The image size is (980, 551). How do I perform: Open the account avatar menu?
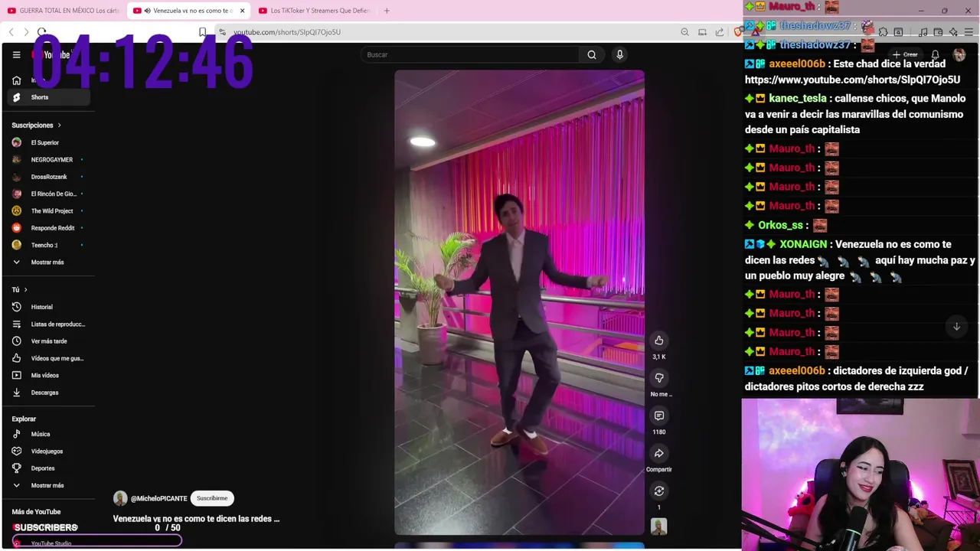pos(959,54)
